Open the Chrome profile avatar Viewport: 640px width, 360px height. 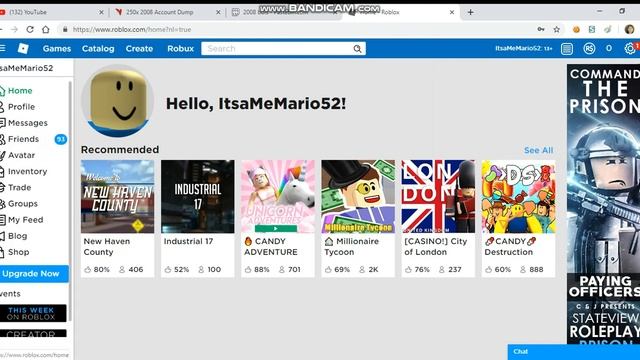629,29
